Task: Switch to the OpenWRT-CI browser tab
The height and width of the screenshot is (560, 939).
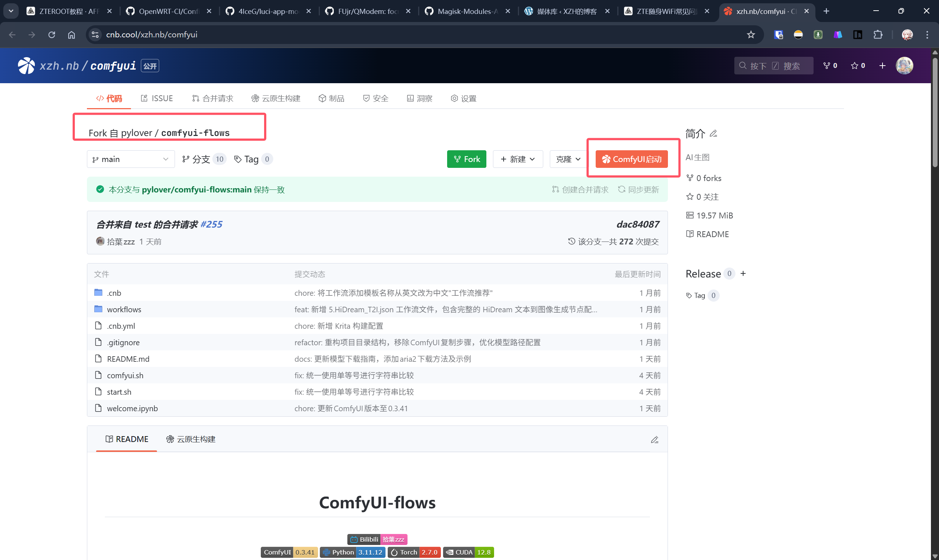Action: point(169,11)
